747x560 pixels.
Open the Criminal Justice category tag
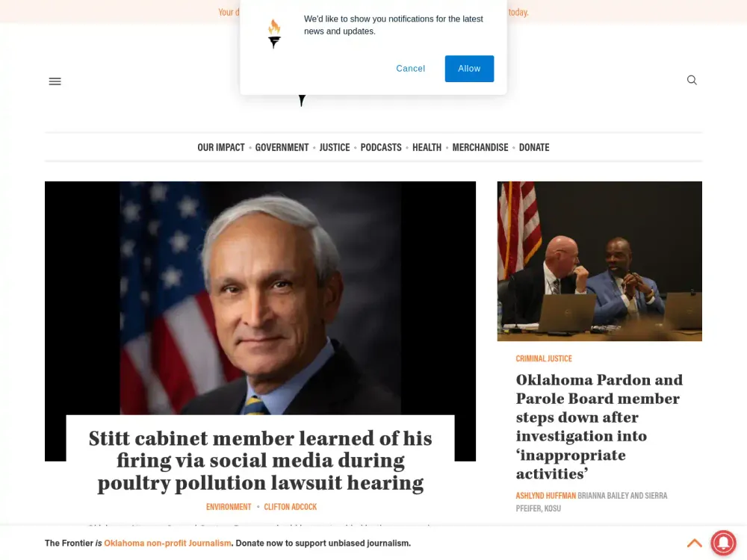pos(544,358)
